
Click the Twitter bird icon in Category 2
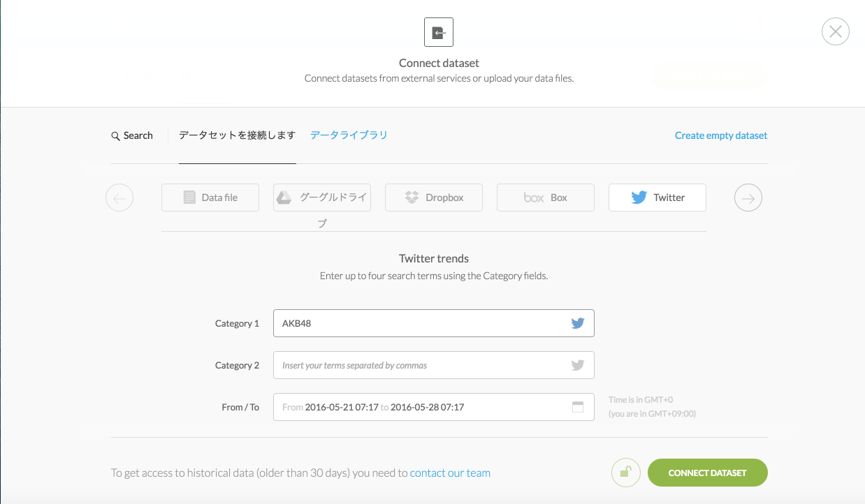[x=578, y=365]
